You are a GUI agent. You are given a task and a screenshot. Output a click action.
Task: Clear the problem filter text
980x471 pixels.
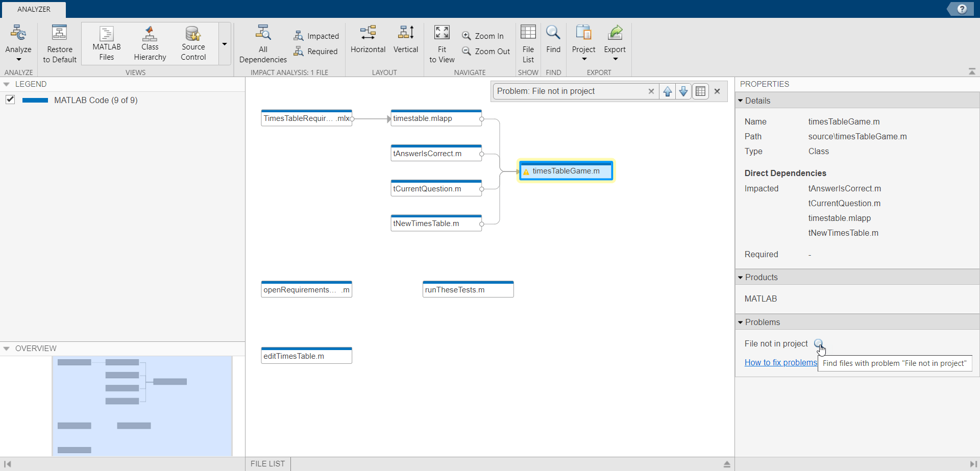pos(651,91)
